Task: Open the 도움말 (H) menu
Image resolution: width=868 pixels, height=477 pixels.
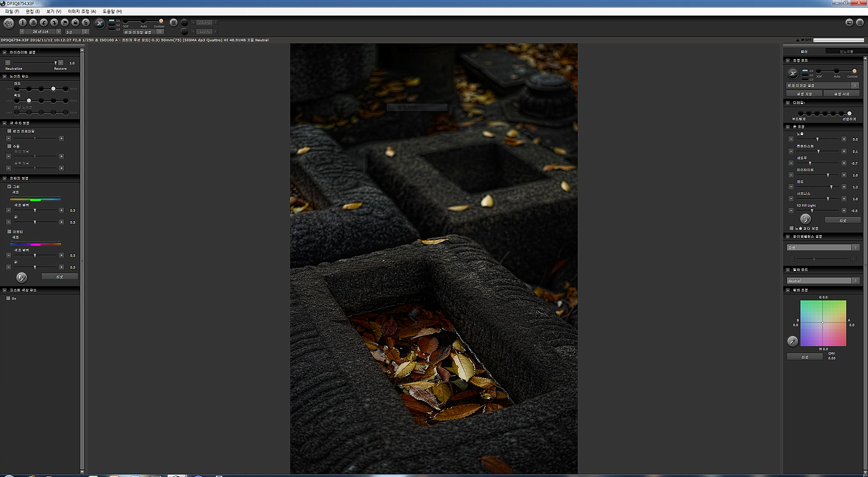Action: [112, 11]
